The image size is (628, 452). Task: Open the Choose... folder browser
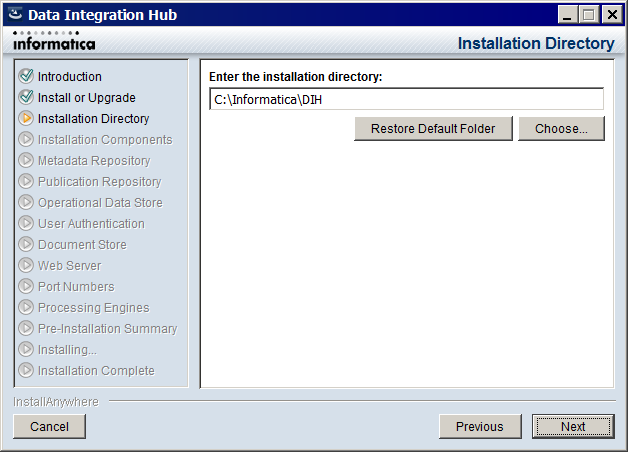point(561,129)
